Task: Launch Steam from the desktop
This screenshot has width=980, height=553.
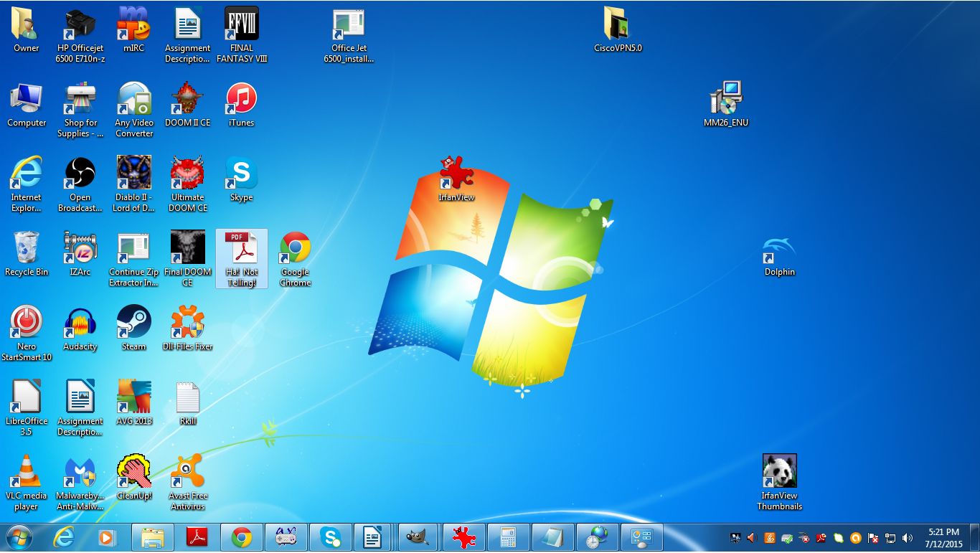Action: click(134, 329)
